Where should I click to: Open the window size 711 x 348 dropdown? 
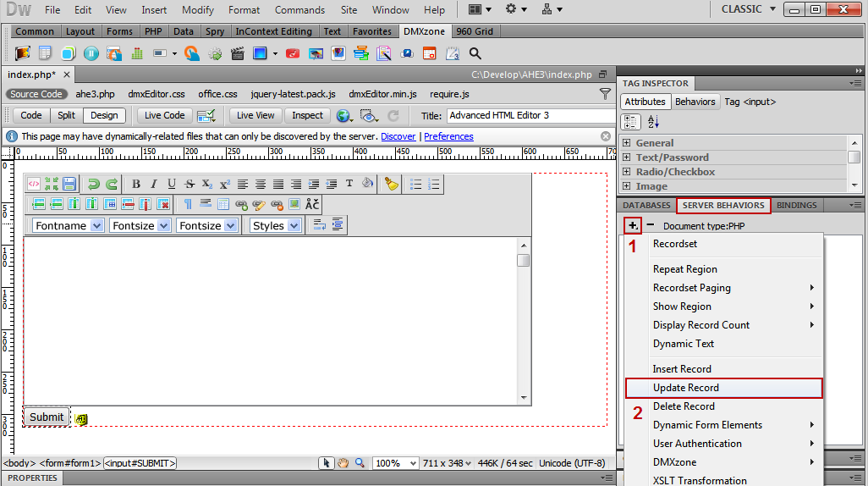click(x=448, y=463)
